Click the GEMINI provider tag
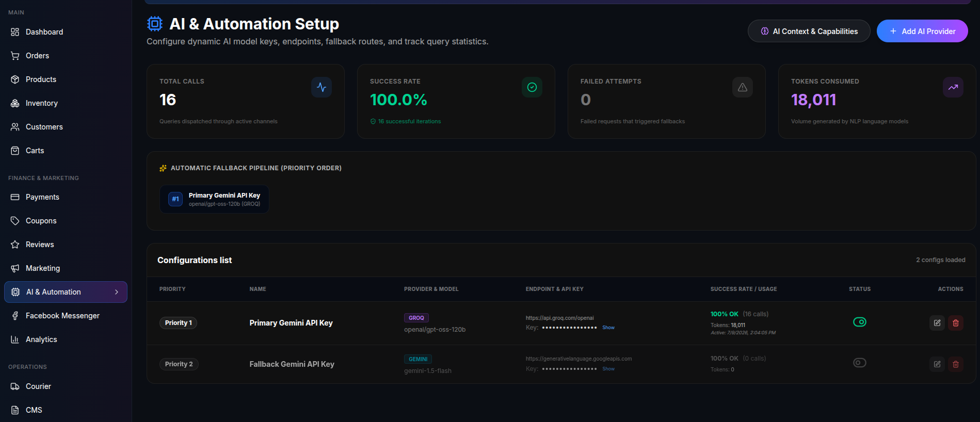Screen dimensions: 980x422 click(x=418, y=359)
